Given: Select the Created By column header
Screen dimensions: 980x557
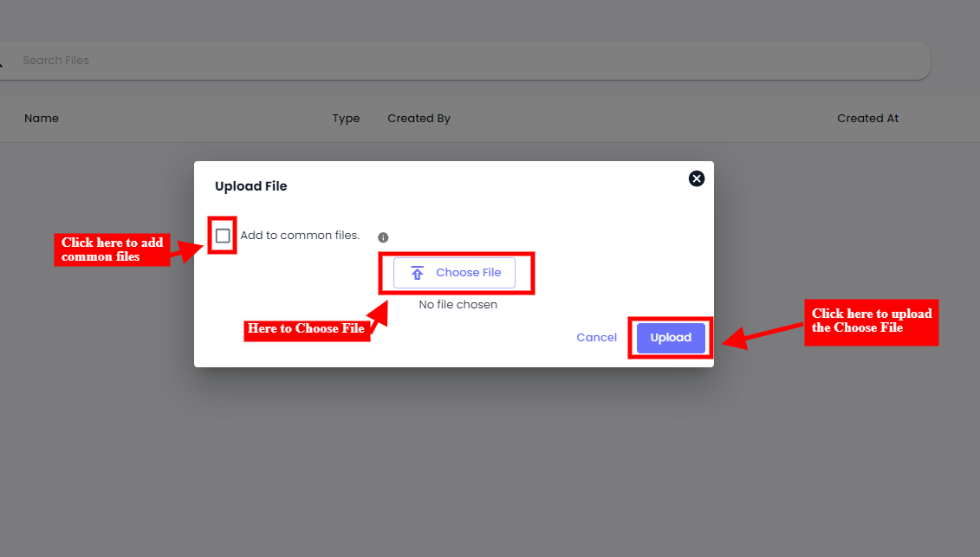Looking at the screenshot, I should (x=419, y=119).
